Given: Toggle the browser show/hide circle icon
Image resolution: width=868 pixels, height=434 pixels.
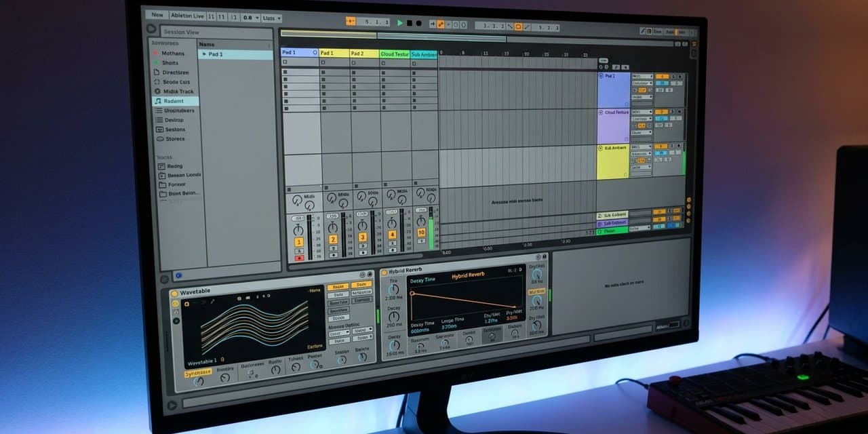Looking at the screenshot, I should 151,29.
